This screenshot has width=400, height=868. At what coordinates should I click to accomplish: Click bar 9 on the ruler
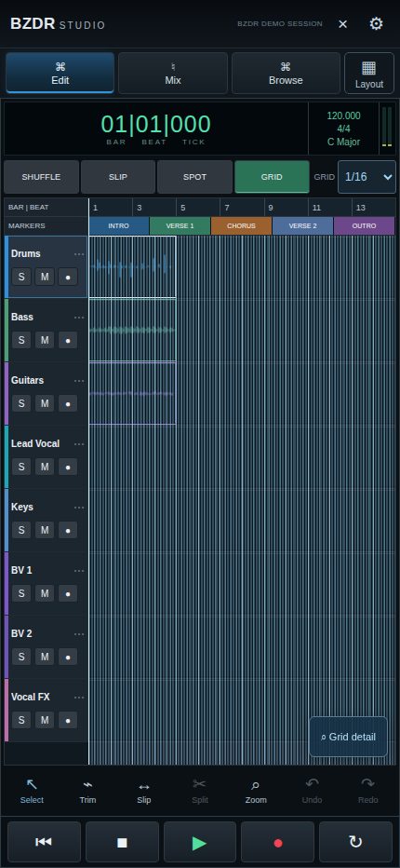[271, 208]
